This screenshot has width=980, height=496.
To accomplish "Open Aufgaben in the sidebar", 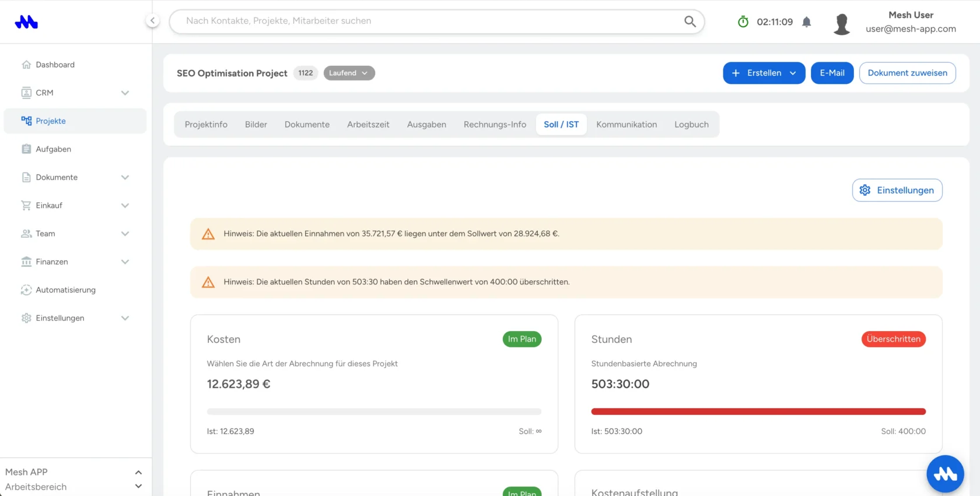I will click(x=75, y=149).
